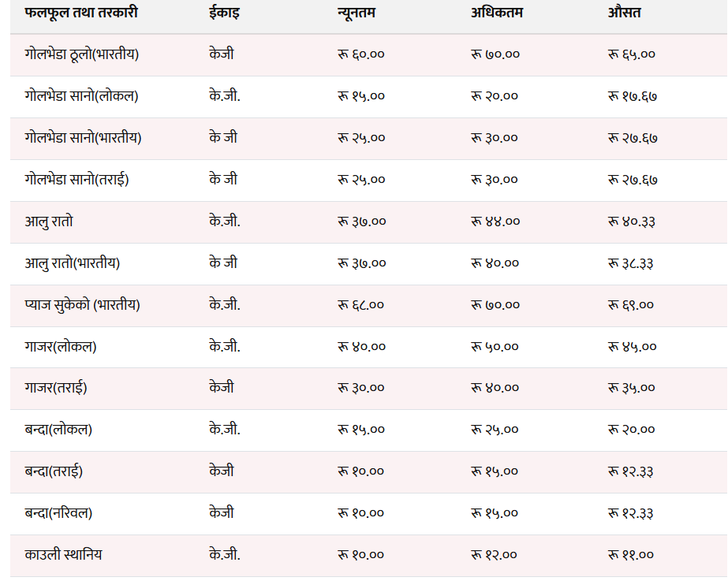Viewport: 728px width, 581px height.
Task: Click the गाजर(तराई) maximum price रू ४०.००
Action: [495, 388]
